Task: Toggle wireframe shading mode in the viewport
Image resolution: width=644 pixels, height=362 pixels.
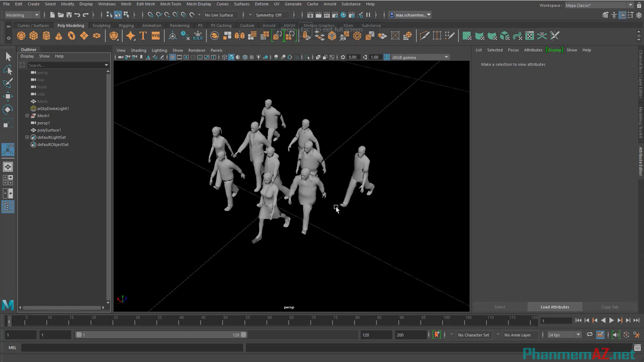Action: 224,57
